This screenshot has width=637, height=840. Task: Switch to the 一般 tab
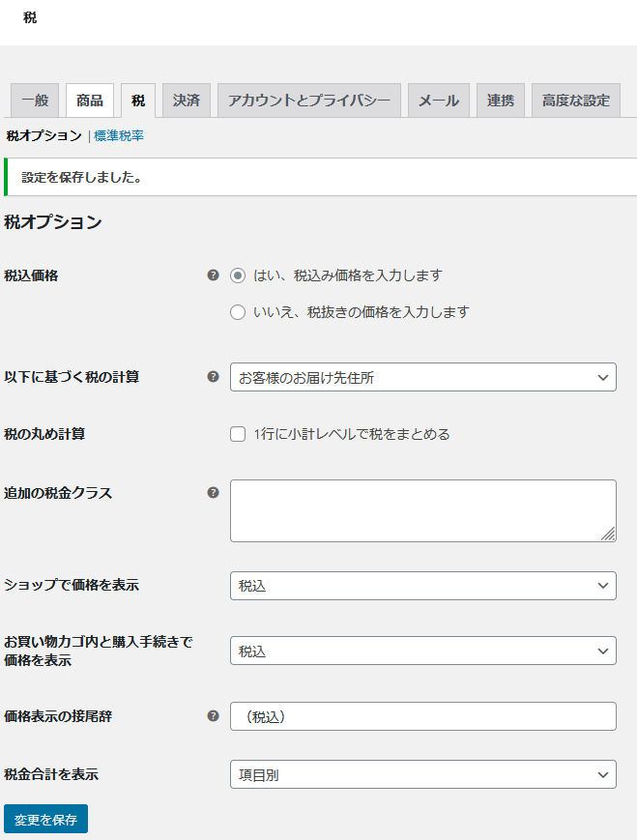[x=35, y=101]
